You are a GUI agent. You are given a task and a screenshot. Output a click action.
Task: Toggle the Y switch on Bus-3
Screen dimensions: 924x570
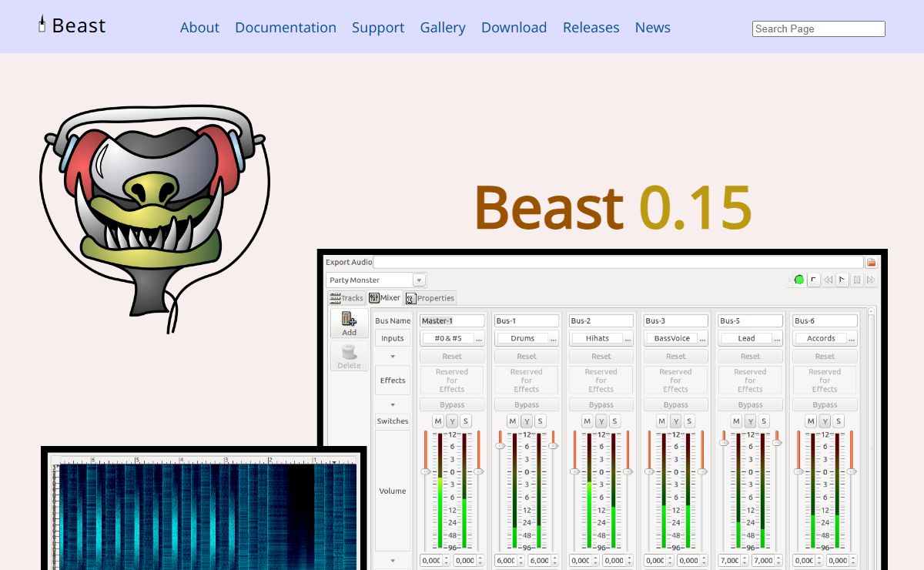tap(675, 421)
